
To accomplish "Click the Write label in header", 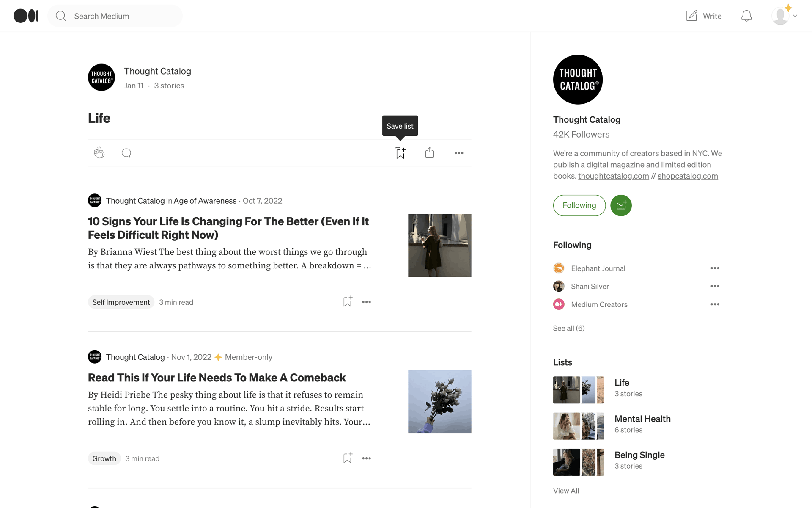I will coord(712,16).
